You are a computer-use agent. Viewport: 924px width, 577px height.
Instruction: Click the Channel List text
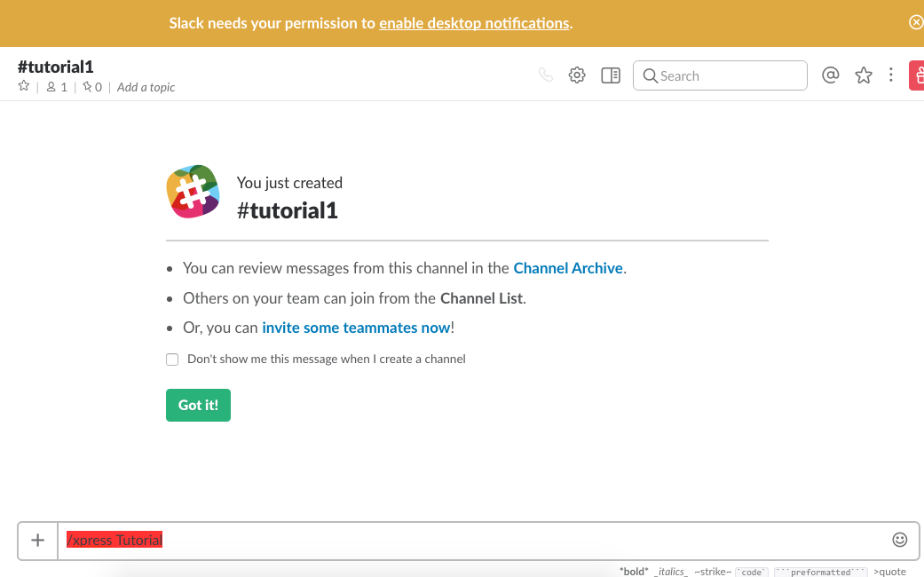(481, 298)
